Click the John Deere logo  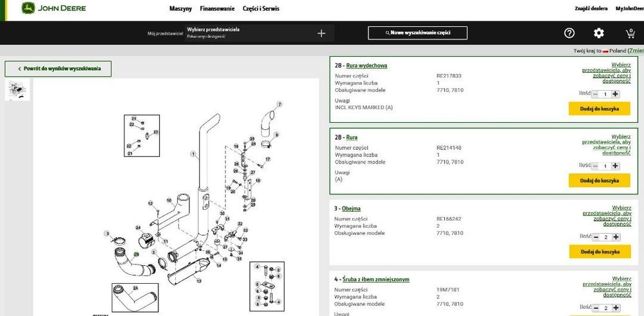[54, 8]
